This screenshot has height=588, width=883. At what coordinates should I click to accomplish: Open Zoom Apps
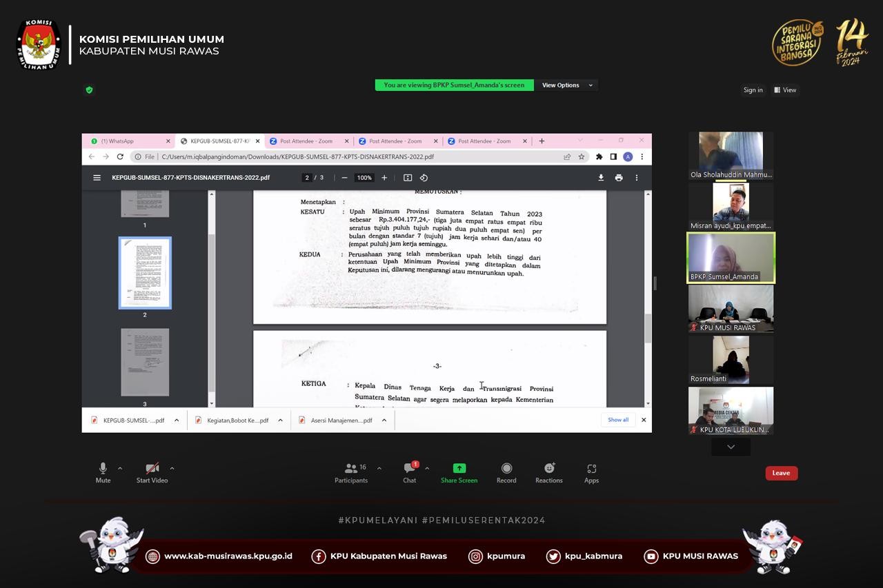point(591,472)
